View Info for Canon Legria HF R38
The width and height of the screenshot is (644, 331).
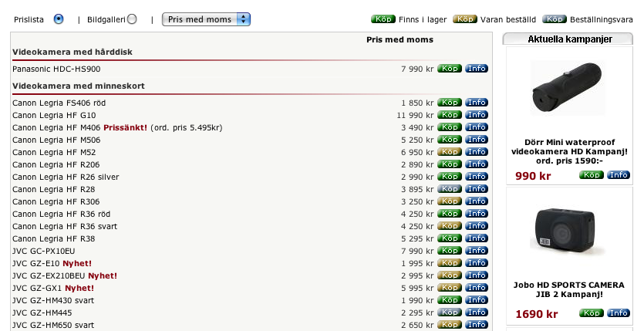point(477,238)
